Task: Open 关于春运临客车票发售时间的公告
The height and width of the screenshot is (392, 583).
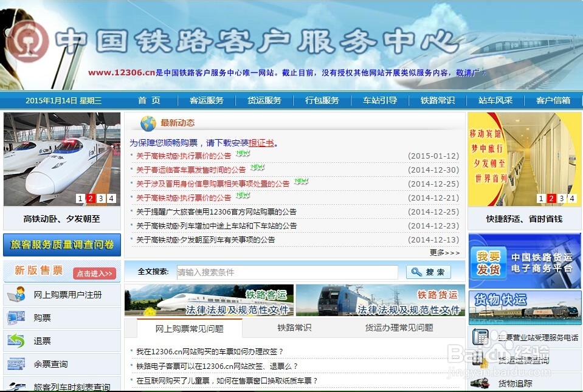Action: (191, 170)
